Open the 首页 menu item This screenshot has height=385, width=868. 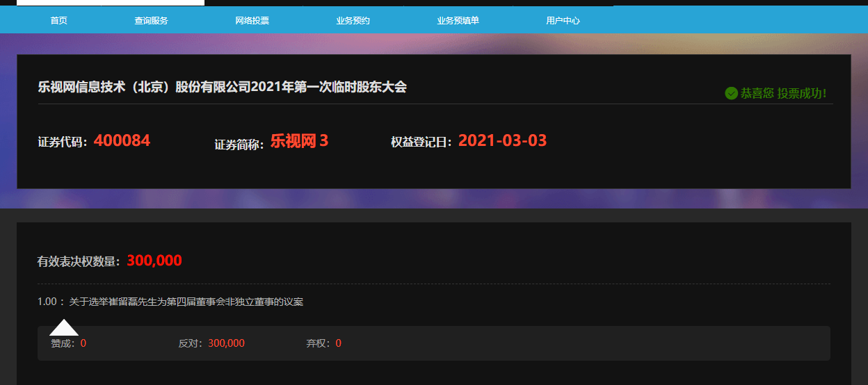click(58, 21)
